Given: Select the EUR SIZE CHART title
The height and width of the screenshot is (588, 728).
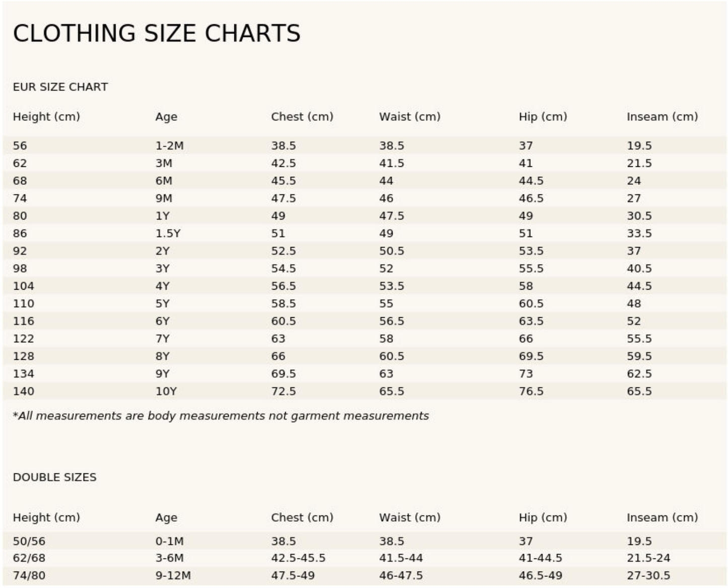Looking at the screenshot, I should click(60, 87).
